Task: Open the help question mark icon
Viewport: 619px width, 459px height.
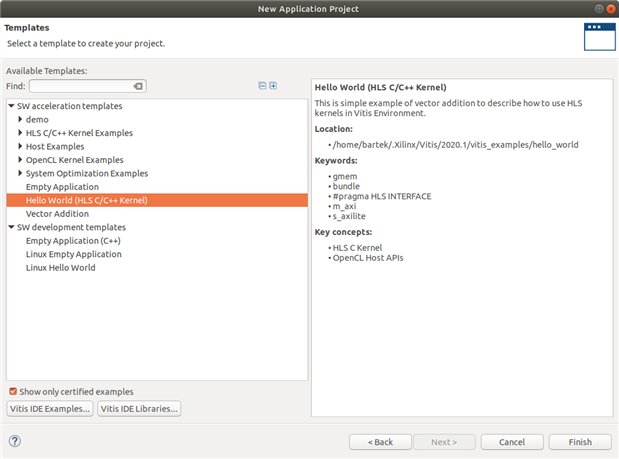Action: (15, 441)
